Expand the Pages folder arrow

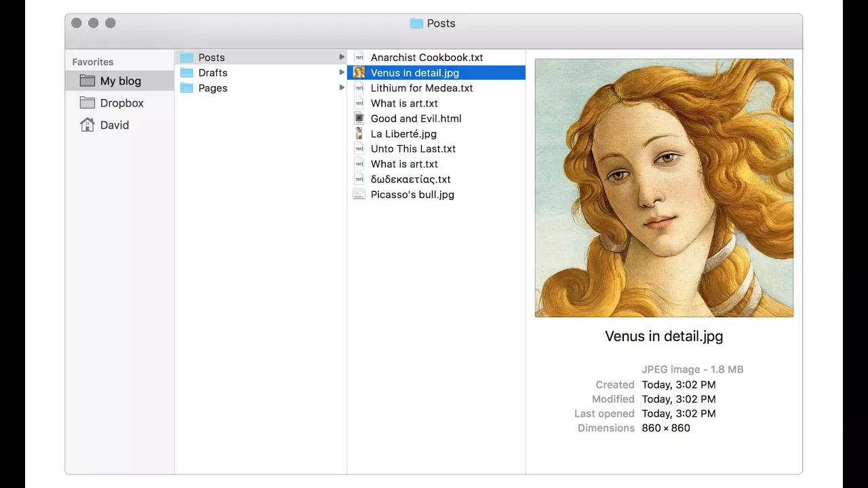point(342,88)
